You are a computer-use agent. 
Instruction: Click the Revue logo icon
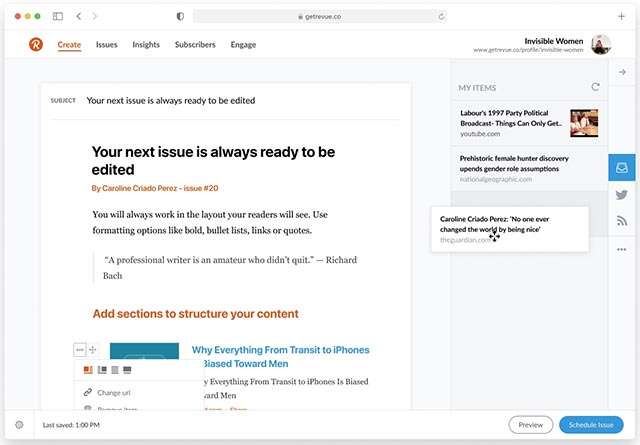coord(37,44)
